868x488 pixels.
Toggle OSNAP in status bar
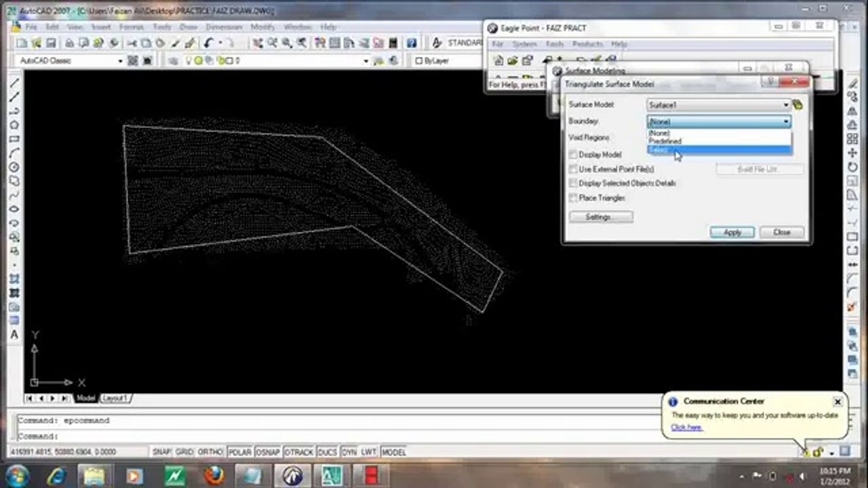point(268,452)
